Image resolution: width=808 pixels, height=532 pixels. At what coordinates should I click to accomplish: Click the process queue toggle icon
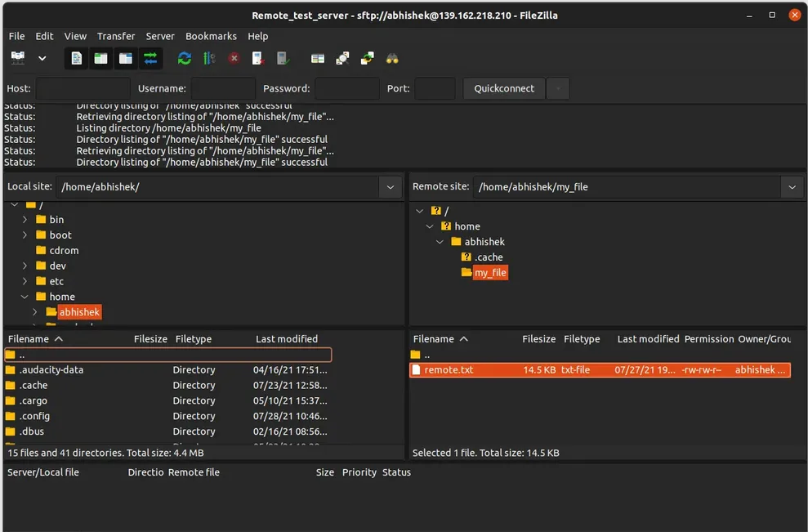(209, 58)
